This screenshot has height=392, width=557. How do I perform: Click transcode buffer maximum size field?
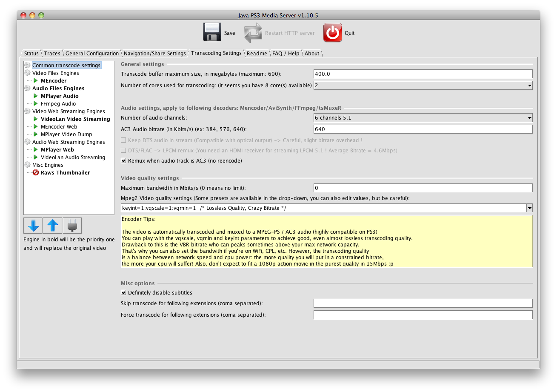[x=423, y=74]
